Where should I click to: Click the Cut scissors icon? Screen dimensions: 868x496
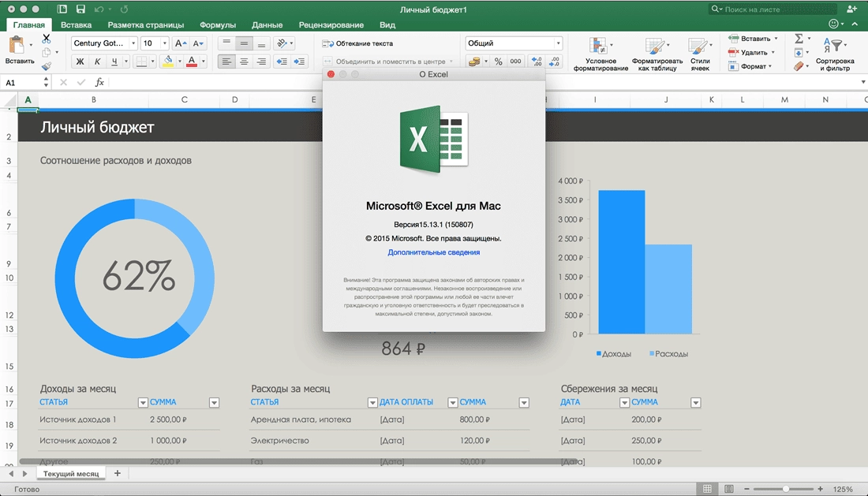(47, 39)
